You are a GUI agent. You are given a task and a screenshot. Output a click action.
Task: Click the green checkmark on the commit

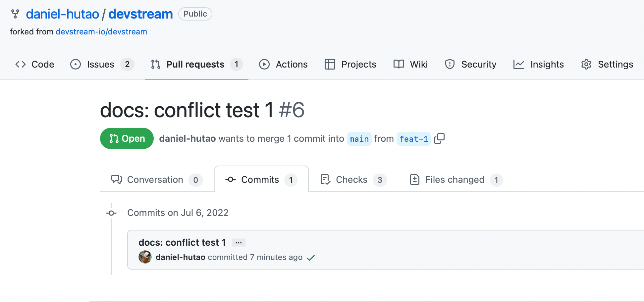(311, 257)
